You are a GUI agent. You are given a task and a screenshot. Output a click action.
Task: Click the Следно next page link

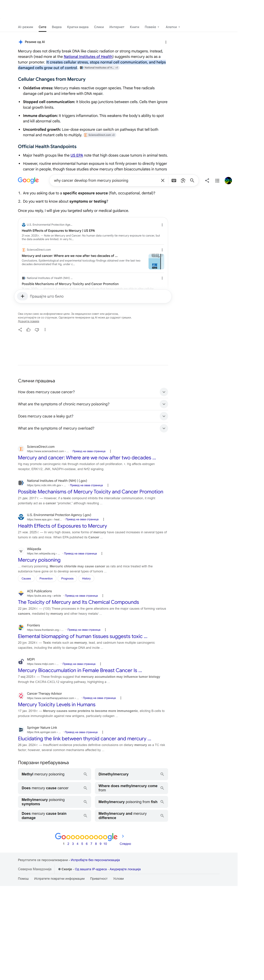click(125, 844)
